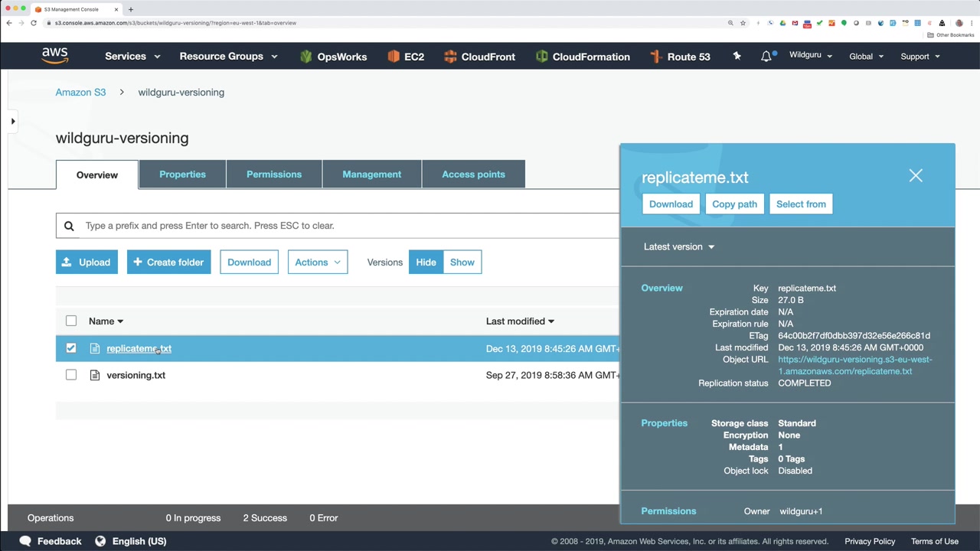The height and width of the screenshot is (551, 980).
Task: Switch to the Overview tab
Action: pyautogui.click(x=97, y=174)
